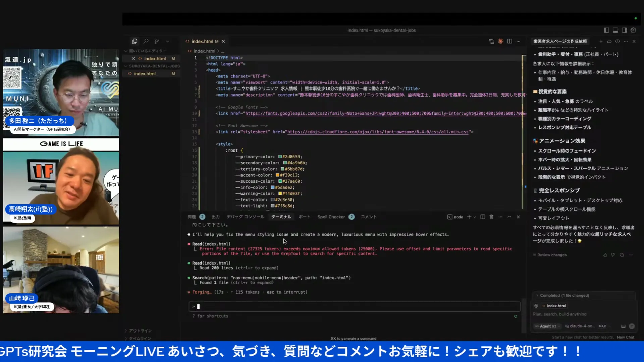The image size is (644, 362).
Task: Collapse the SUKOYAKA-DENTAL-JOBS folder section
Action: point(153,66)
